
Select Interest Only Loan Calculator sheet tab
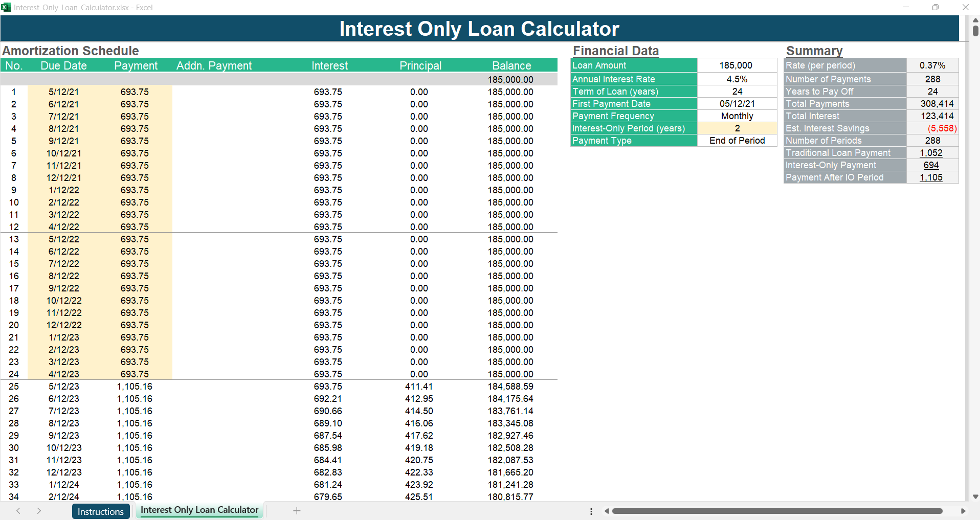coord(199,510)
